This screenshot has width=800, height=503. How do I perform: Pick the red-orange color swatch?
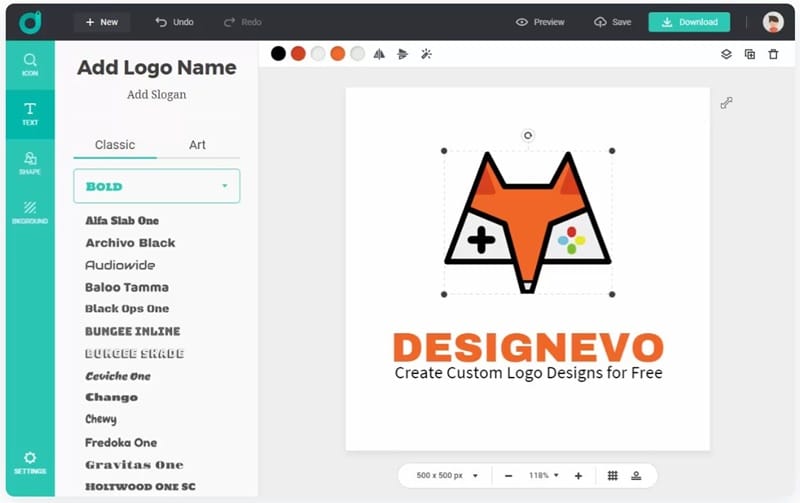[x=298, y=53]
